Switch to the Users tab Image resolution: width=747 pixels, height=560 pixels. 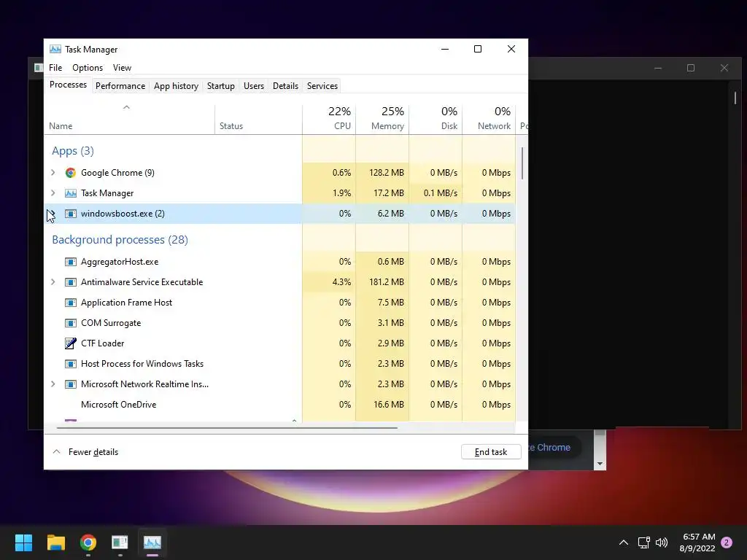[254, 86]
